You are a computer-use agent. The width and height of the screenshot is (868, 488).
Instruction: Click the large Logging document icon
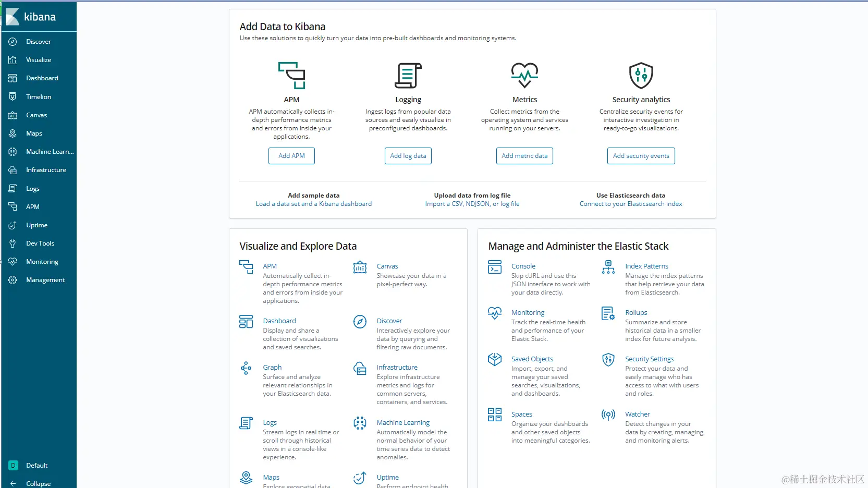click(408, 76)
